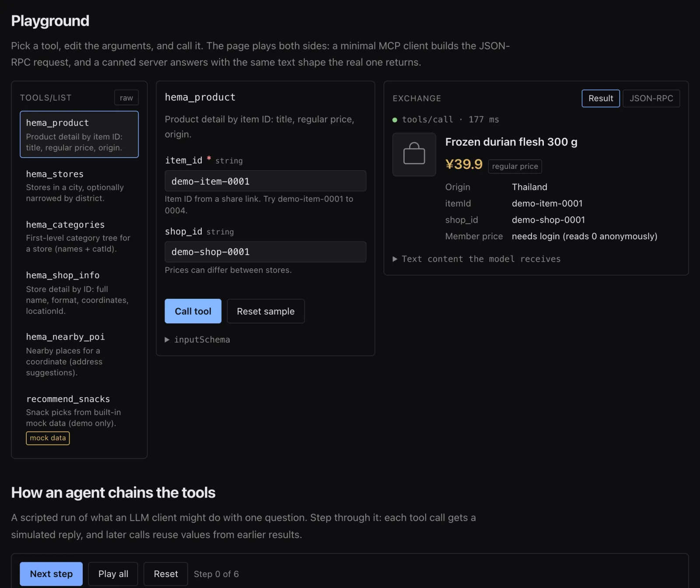This screenshot has width=700, height=588.
Task: Select the hema_categories tool
Action: click(x=79, y=236)
